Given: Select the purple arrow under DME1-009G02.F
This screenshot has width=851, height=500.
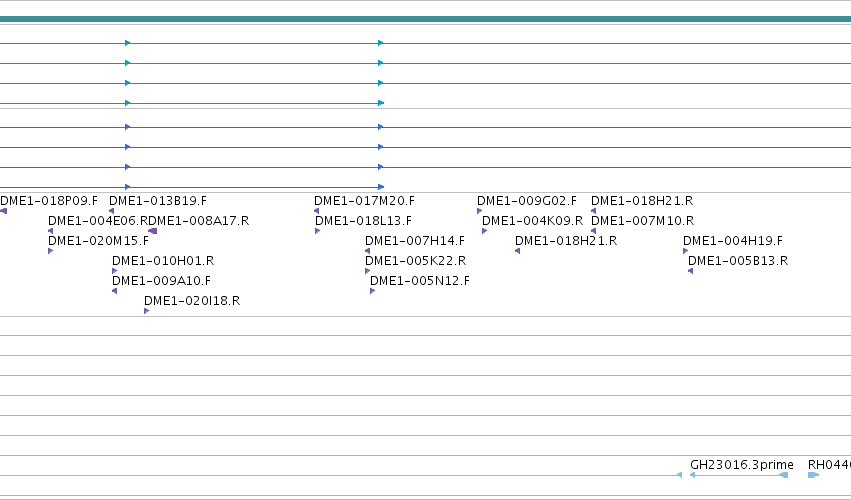Looking at the screenshot, I should tap(479, 211).
